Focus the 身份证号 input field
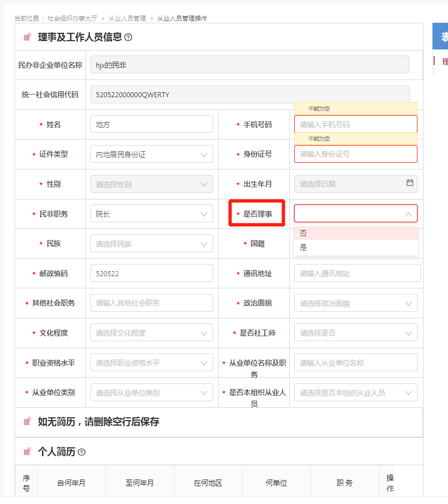 pyautogui.click(x=355, y=154)
